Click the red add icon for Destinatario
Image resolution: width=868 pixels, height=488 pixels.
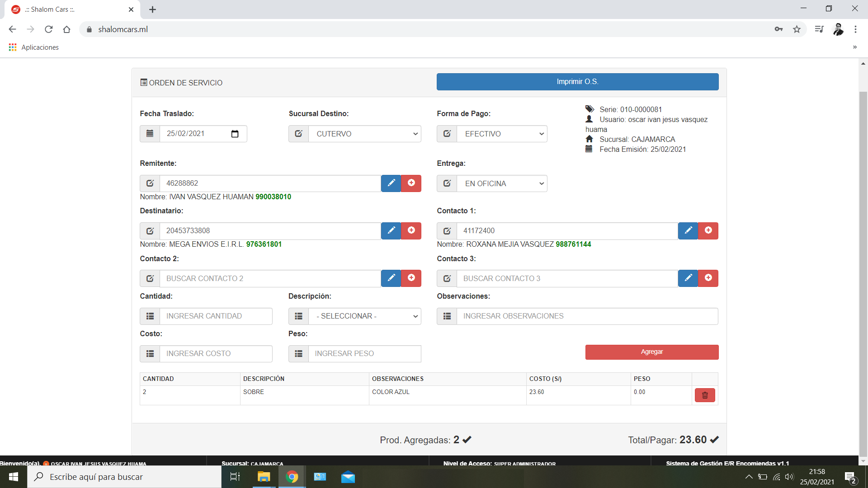click(x=411, y=230)
